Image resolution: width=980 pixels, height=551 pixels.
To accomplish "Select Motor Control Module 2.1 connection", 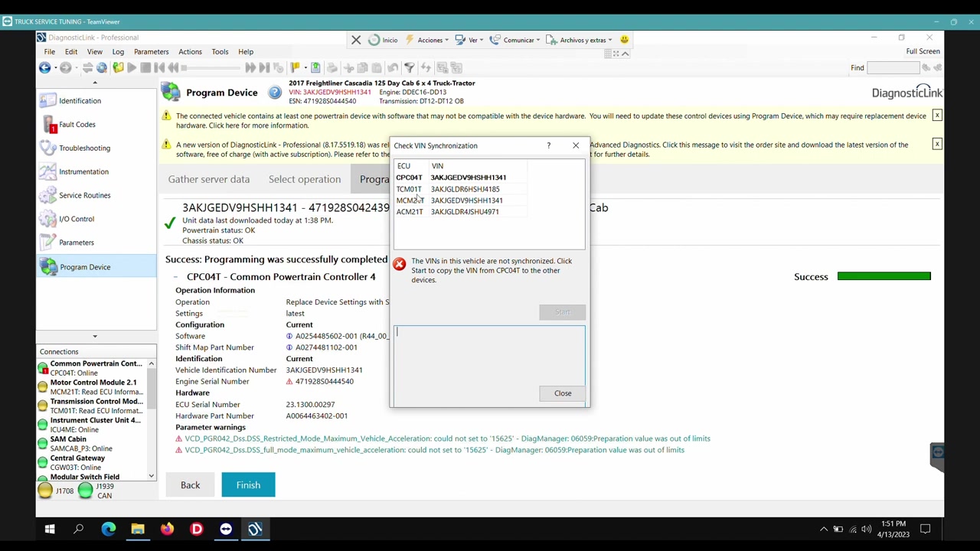I will pos(91,387).
